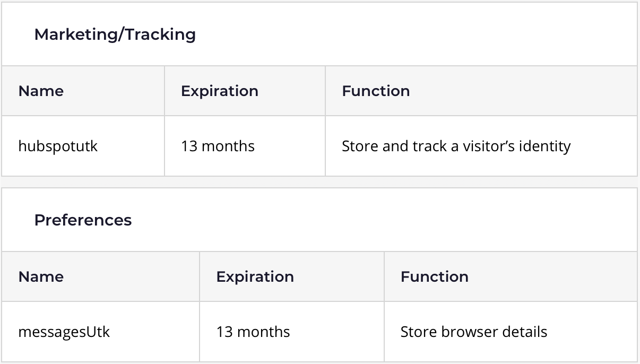
Task: Select the hubspotutk cookie name cell
Action: pos(83,146)
